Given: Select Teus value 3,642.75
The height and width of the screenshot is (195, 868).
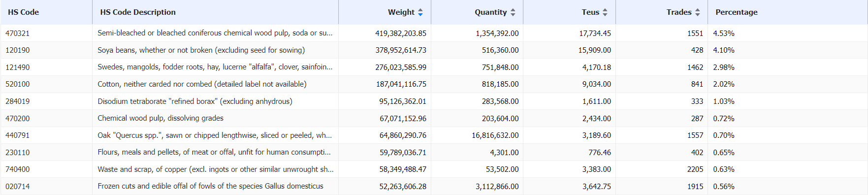Looking at the screenshot, I should pos(597,187).
